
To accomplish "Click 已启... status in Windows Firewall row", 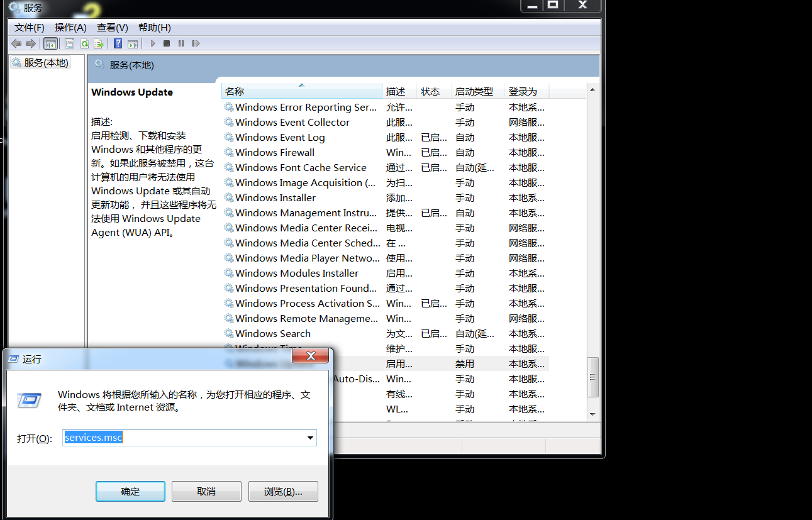I will pyautogui.click(x=434, y=152).
